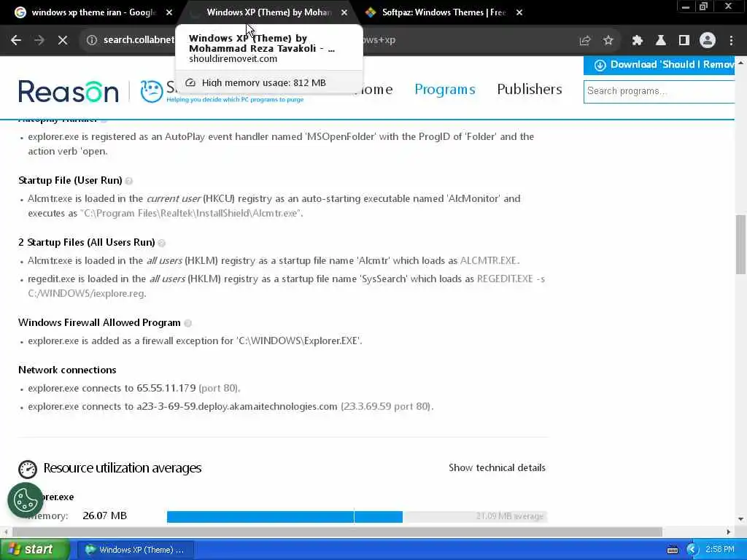Click help icon beside Windows Firewall Allowed Program

click(187, 323)
